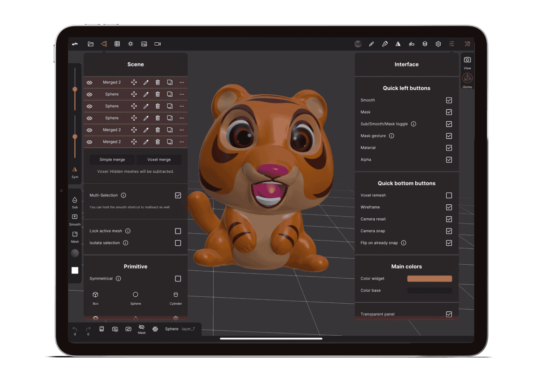Enable the Isolate selection checkbox
This screenshot has width=548, height=392.
[178, 243]
